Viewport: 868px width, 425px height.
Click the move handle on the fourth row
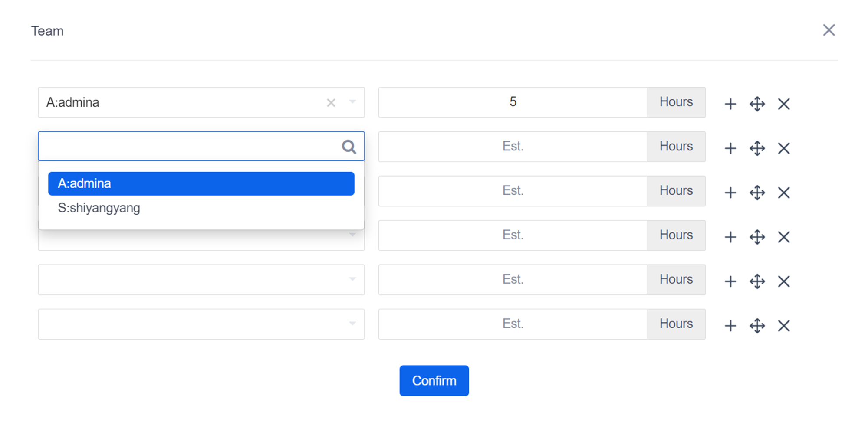pos(757,237)
